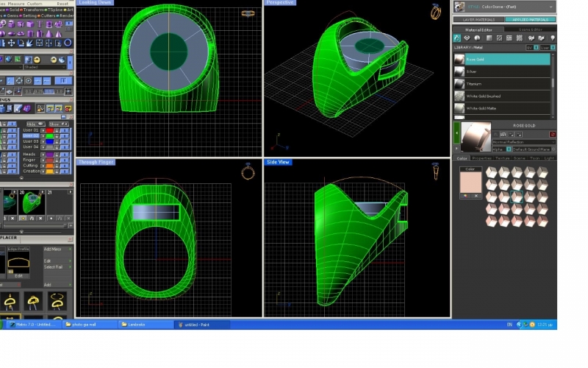Click the Reset menu button
This screenshot has width=588, height=368.
pyautogui.click(x=62, y=4)
